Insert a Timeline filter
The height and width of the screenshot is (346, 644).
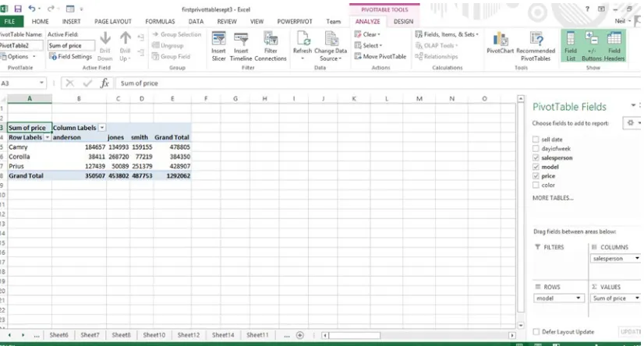point(241,47)
